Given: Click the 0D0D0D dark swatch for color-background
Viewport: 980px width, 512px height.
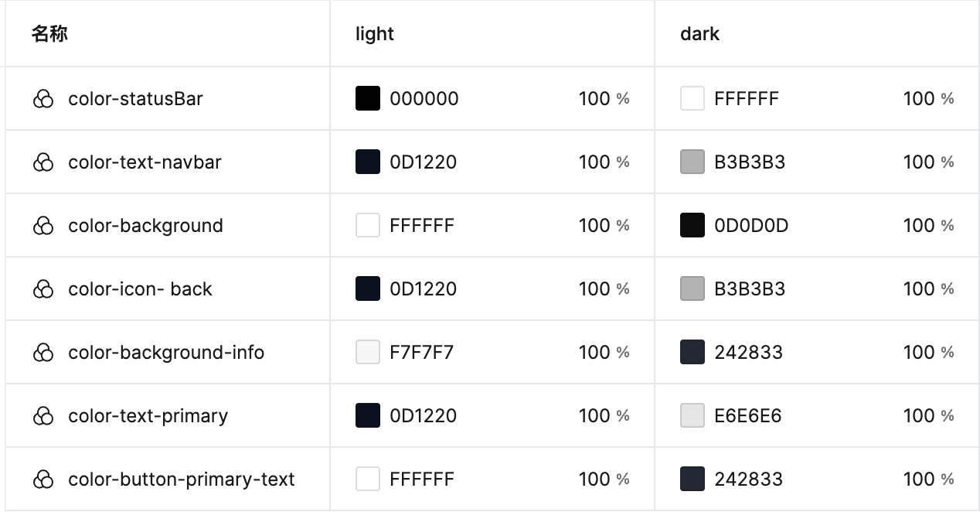Looking at the screenshot, I should (x=692, y=225).
